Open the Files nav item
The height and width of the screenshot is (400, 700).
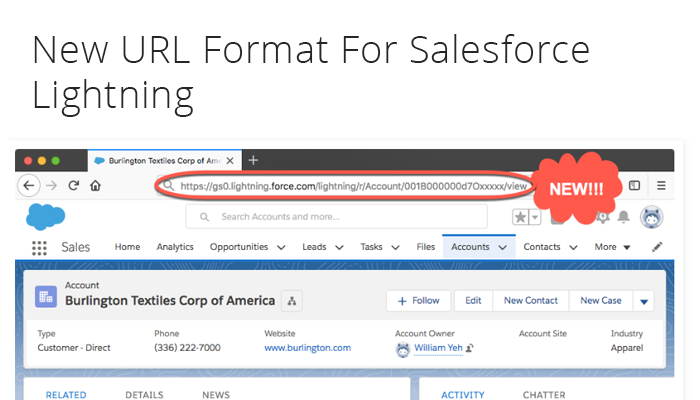[425, 247]
